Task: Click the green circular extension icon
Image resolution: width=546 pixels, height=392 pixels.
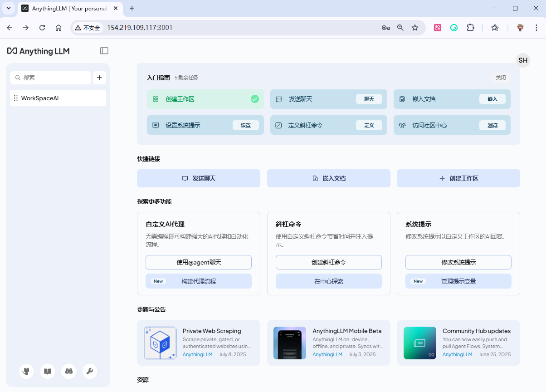Action: tap(454, 28)
